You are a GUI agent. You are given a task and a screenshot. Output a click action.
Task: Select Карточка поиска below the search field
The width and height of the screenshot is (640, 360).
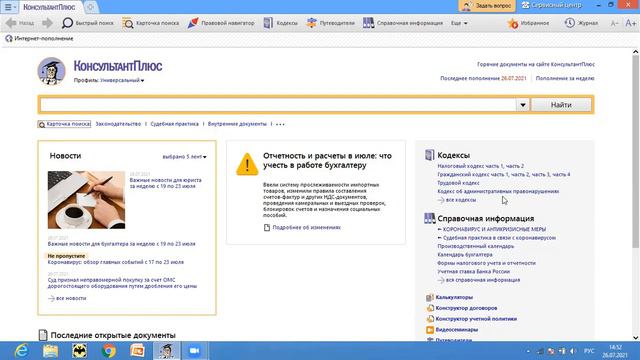tap(64, 124)
